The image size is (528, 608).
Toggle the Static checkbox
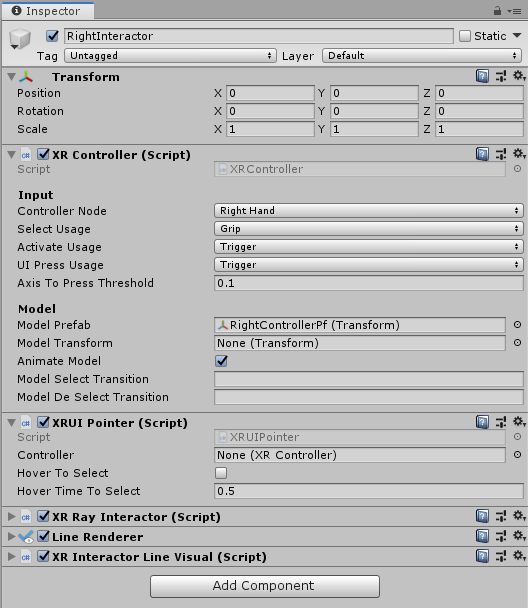[465, 36]
